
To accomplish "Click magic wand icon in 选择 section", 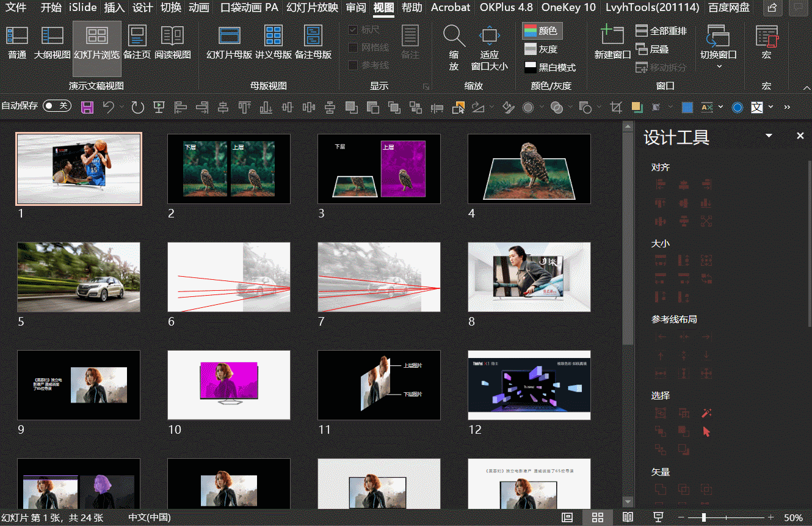I will click(x=707, y=414).
